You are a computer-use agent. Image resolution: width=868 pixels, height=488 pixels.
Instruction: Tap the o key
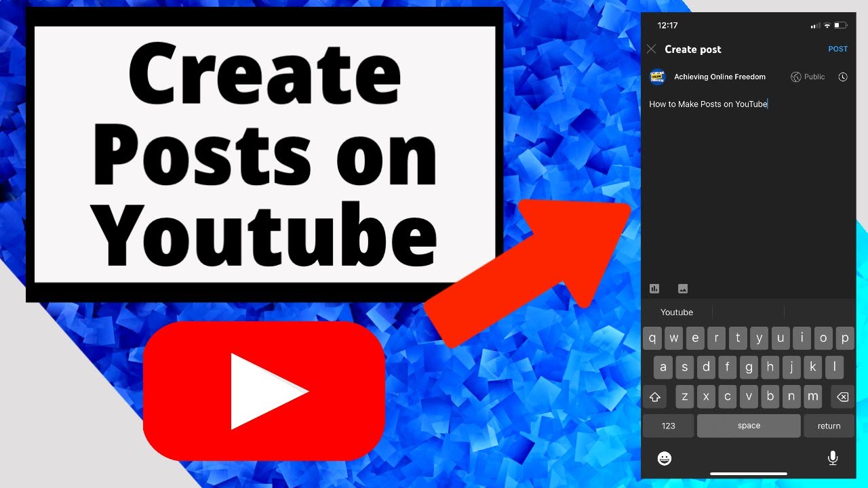click(823, 338)
